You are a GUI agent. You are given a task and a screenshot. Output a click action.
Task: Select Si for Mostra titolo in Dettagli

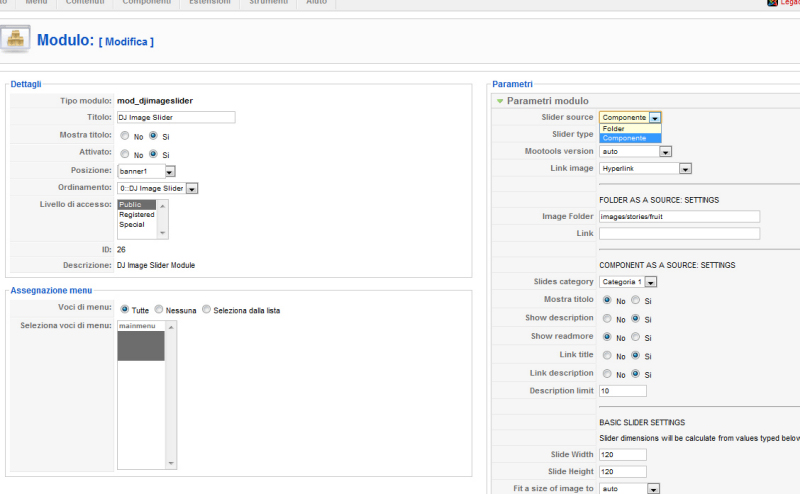pos(153,136)
